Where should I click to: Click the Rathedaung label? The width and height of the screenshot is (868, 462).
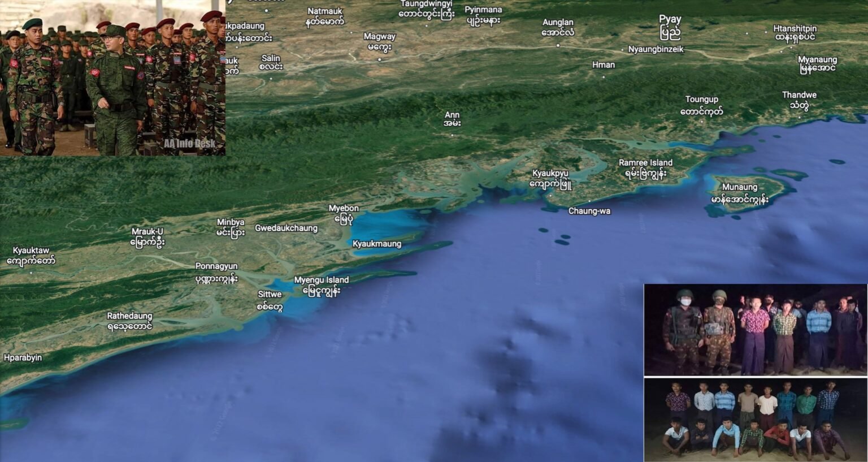pos(129,321)
